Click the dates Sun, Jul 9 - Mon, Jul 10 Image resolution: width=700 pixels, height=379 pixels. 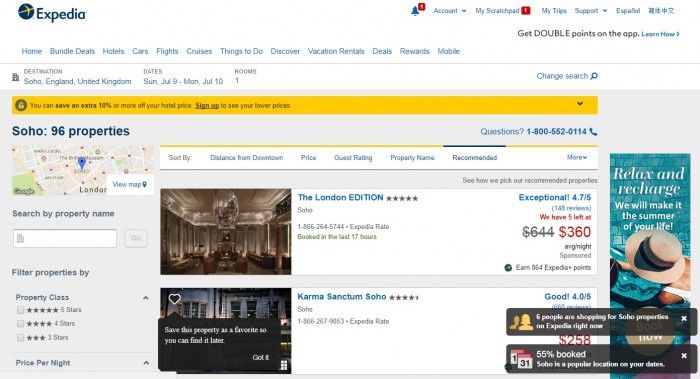183,81
